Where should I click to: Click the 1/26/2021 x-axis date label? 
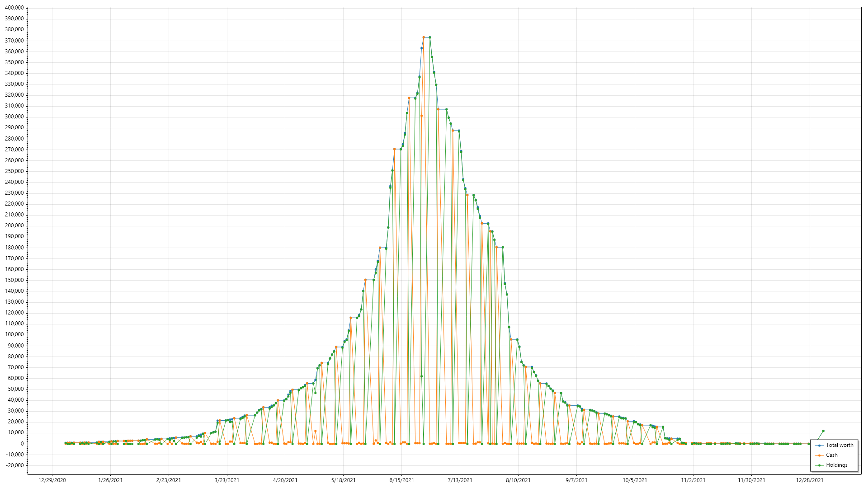[x=110, y=480]
